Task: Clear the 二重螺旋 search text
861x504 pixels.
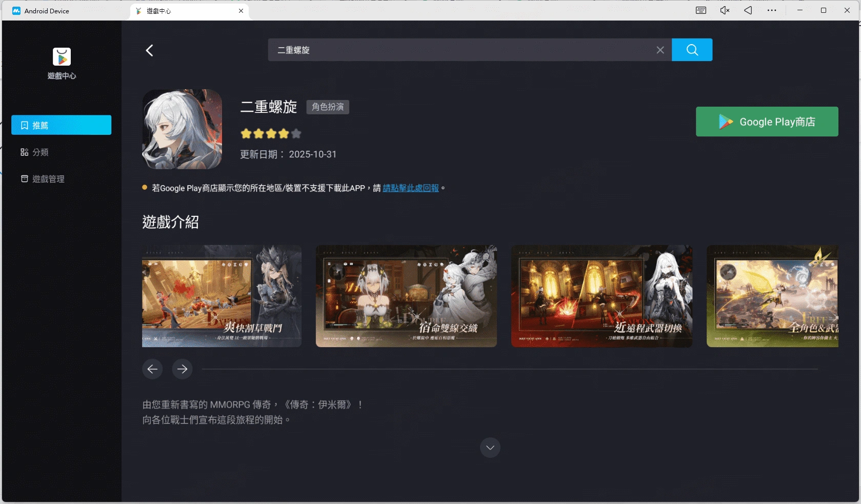Action: pos(660,50)
